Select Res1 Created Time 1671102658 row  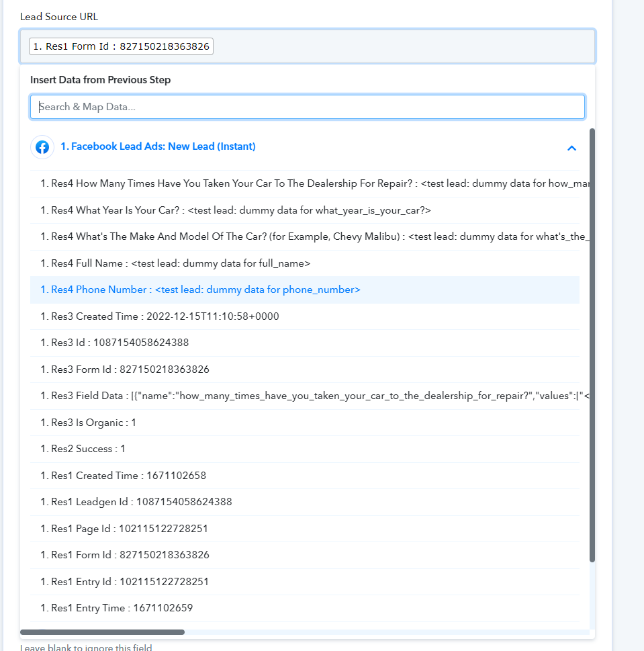(305, 476)
